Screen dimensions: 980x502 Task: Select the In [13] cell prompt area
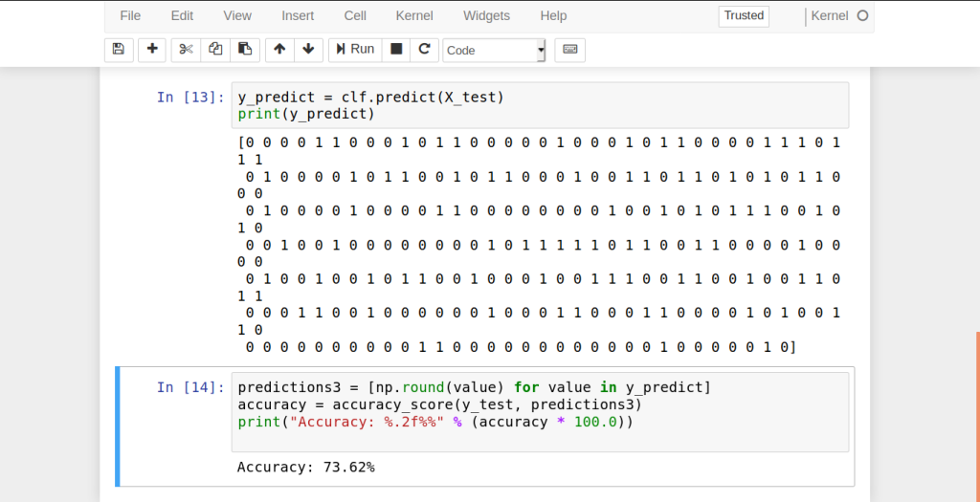click(190, 98)
